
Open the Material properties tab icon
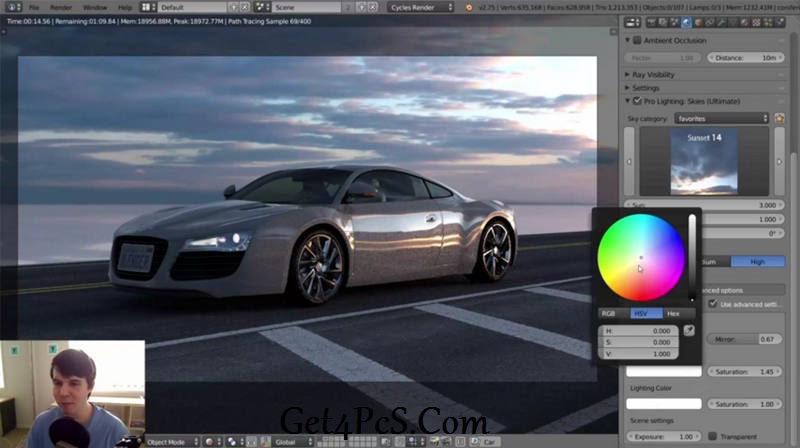(745, 22)
